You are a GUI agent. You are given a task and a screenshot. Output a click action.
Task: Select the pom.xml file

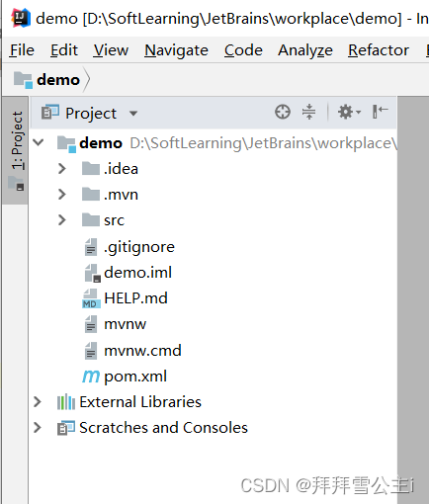(135, 377)
